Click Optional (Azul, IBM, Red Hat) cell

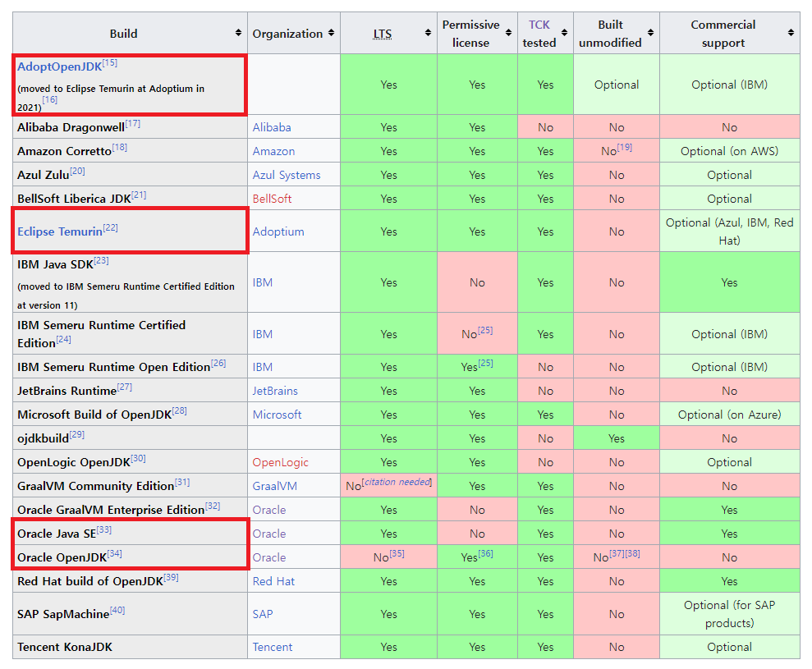[x=729, y=231]
